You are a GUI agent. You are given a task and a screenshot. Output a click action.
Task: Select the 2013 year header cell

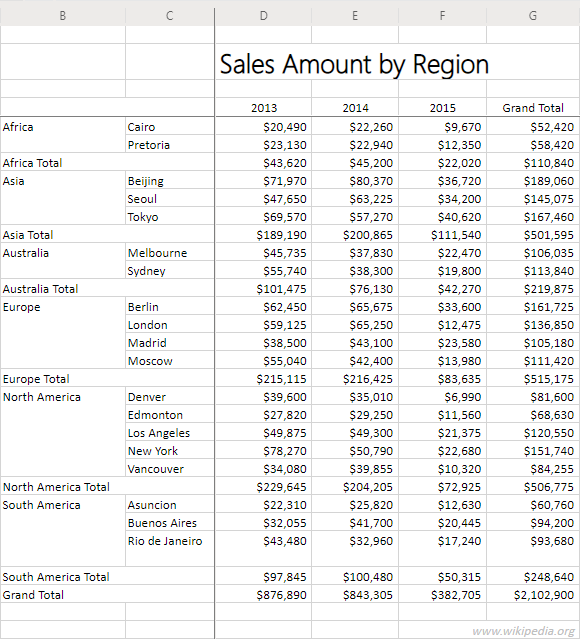pos(264,108)
